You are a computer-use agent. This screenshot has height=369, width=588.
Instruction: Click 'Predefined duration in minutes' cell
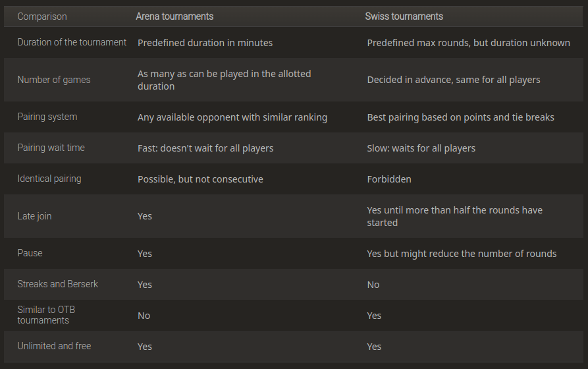coord(205,43)
